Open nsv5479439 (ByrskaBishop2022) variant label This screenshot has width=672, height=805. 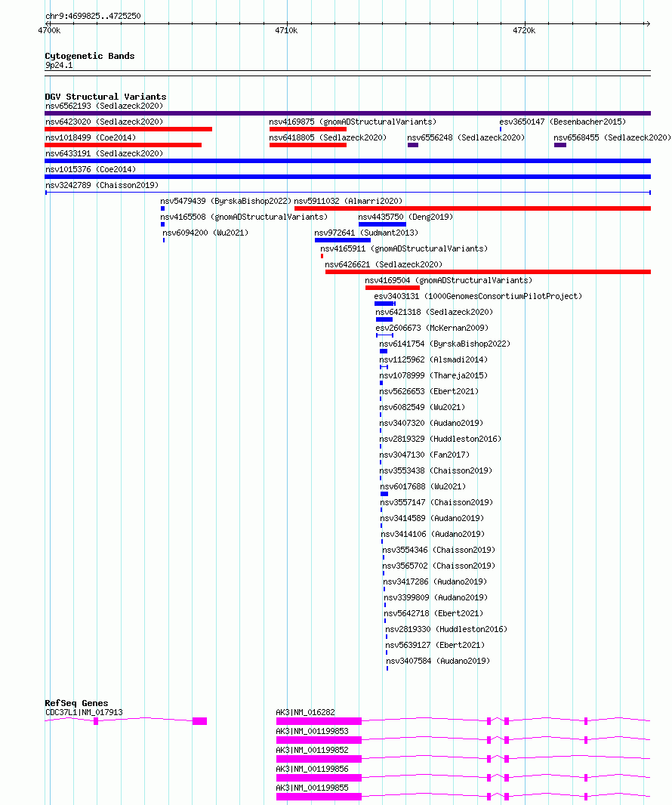click(x=226, y=201)
